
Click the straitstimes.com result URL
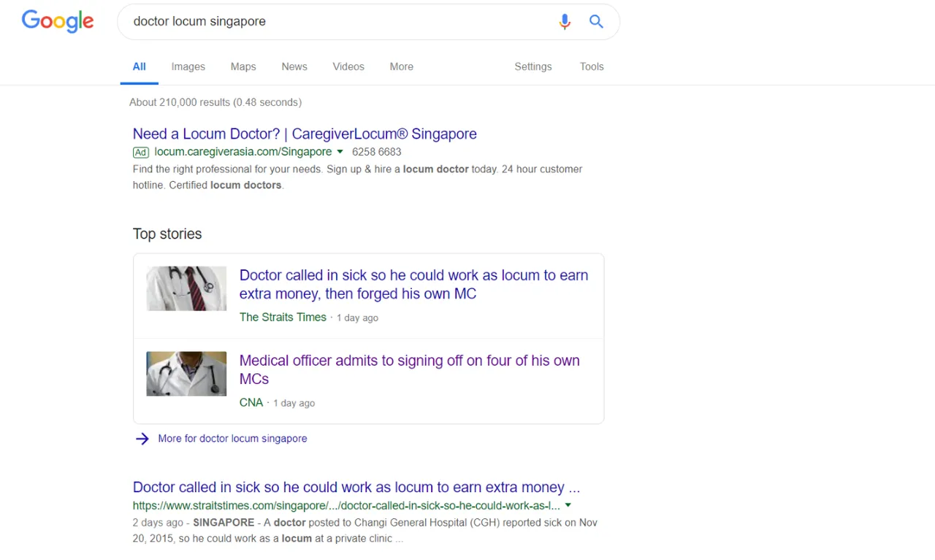(x=346, y=505)
